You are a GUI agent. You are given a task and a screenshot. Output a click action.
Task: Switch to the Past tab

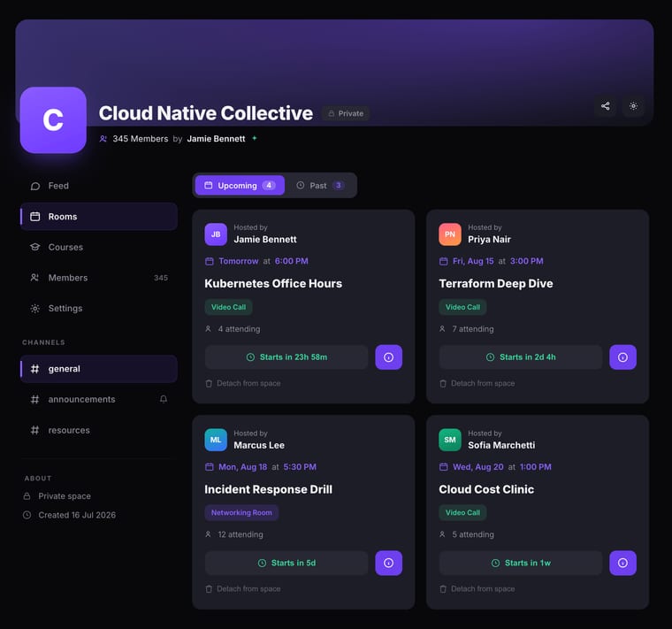pyautogui.click(x=320, y=185)
